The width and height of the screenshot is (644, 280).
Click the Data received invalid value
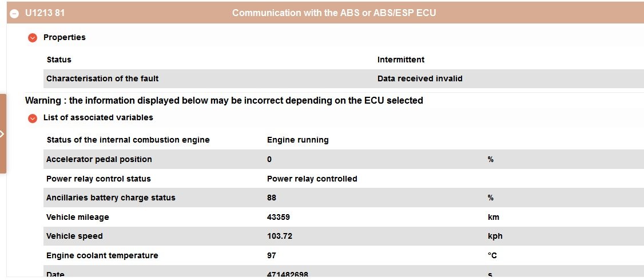click(x=420, y=78)
